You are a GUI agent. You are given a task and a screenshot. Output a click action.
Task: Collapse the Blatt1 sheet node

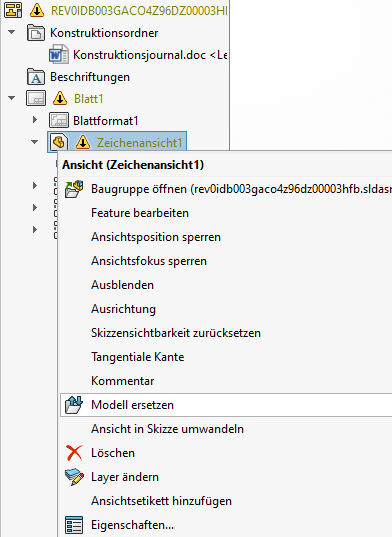click(x=12, y=98)
